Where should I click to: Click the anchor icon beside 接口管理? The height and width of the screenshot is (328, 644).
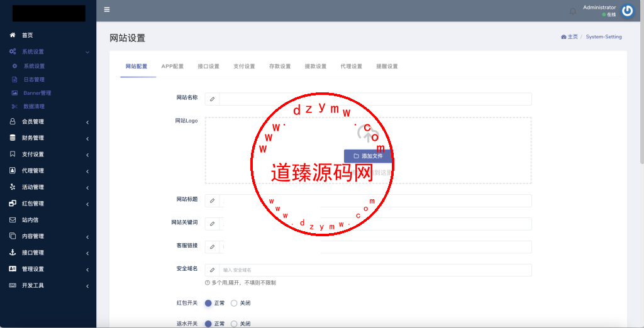[13, 253]
